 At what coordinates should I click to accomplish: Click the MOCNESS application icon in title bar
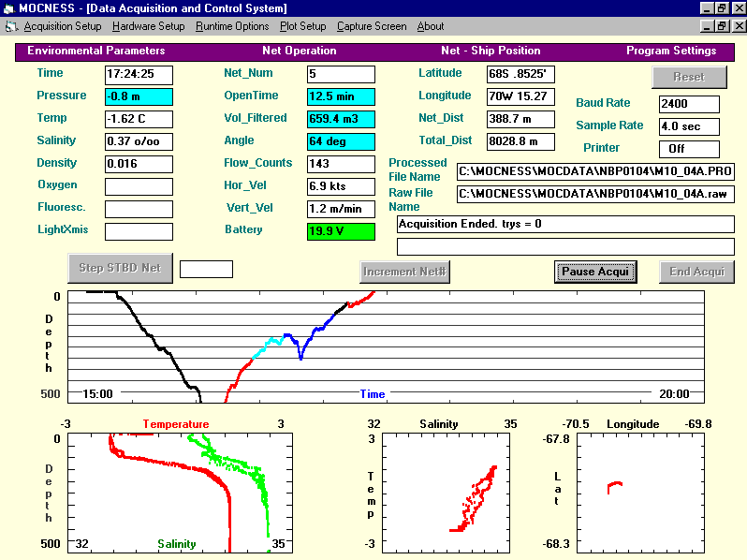pos(8,7)
